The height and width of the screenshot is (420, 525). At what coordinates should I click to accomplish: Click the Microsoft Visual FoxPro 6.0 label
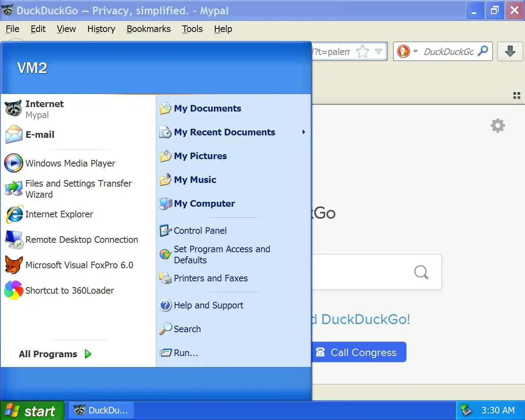(79, 265)
